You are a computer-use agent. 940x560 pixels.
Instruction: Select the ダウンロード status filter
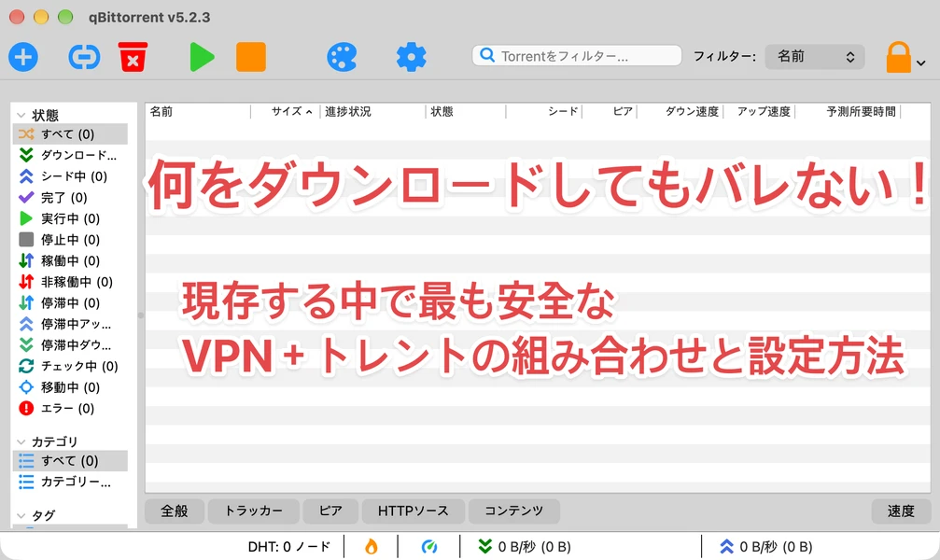(70, 155)
